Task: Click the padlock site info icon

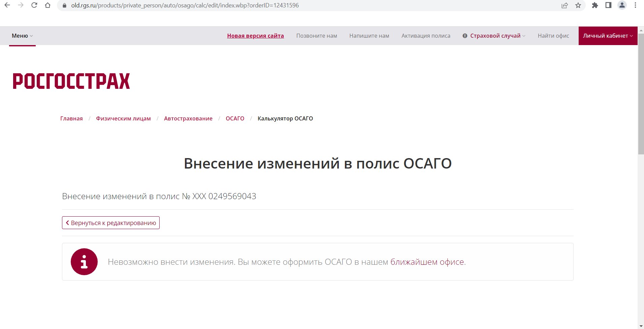Action: pos(65,5)
